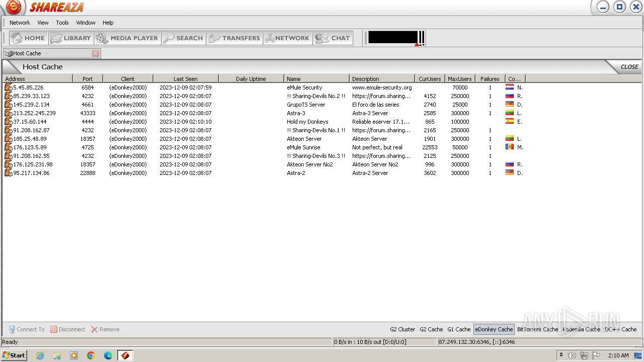Viewport: 644px width, 362px height.
Task: Switch to G2 Cache view
Action: pyautogui.click(x=431, y=329)
